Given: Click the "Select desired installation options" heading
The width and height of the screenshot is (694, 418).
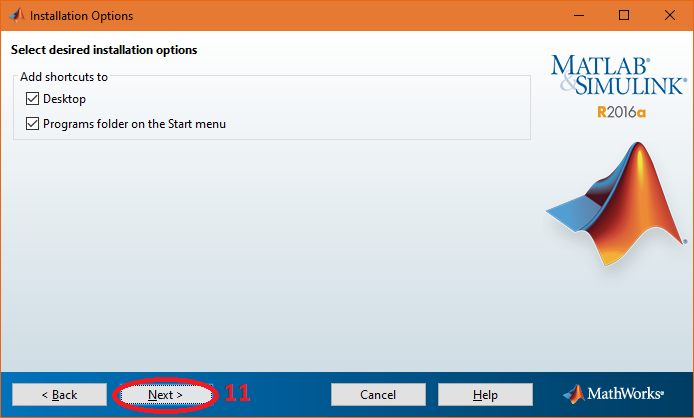Looking at the screenshot, I should [104, 49].
